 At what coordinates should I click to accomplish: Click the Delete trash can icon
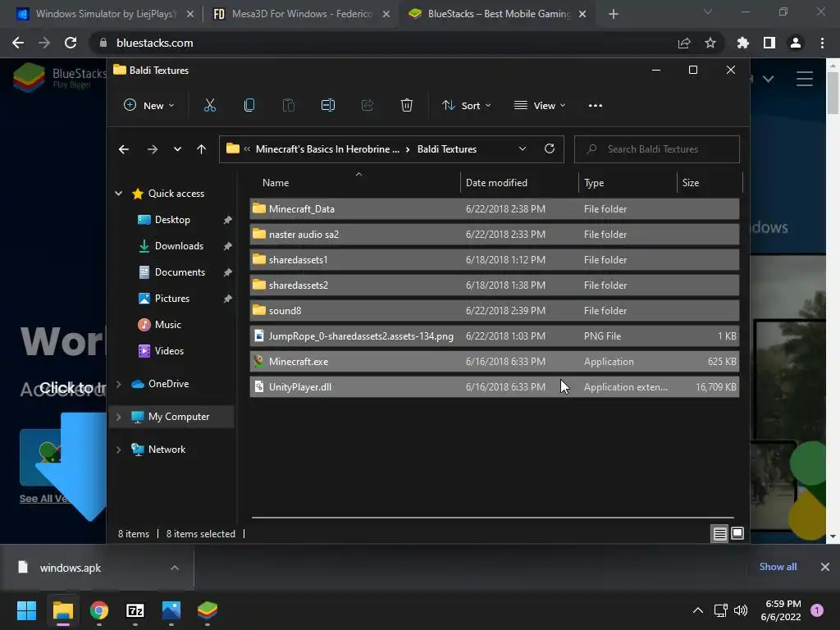pos(407,106)
